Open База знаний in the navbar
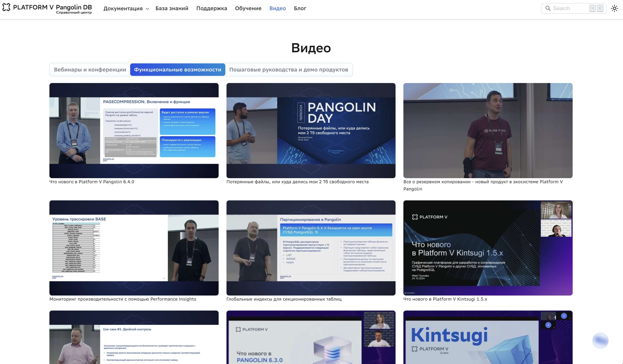 (x=172, y=8)
